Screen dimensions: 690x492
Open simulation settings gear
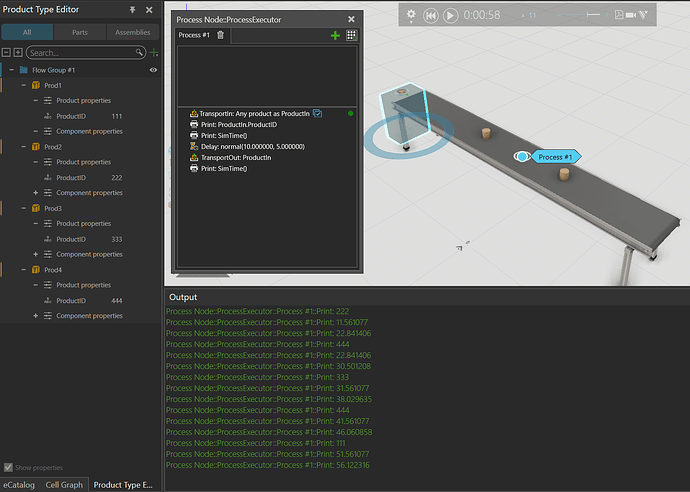411,15
